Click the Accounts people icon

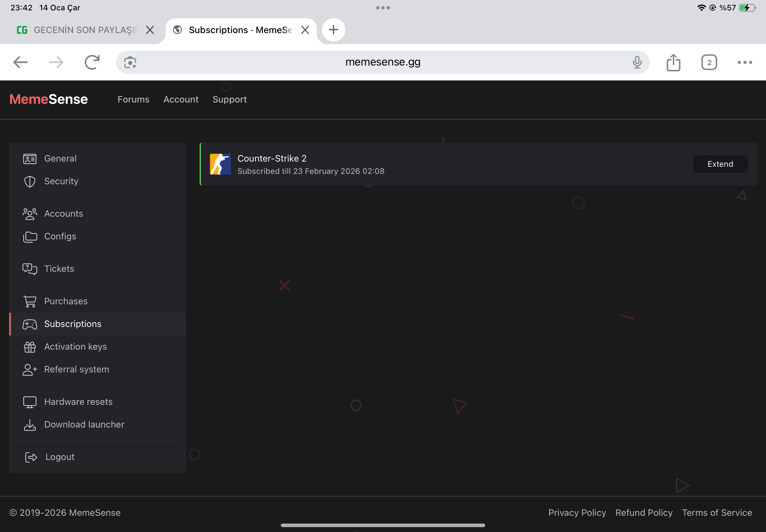(30, 214)
